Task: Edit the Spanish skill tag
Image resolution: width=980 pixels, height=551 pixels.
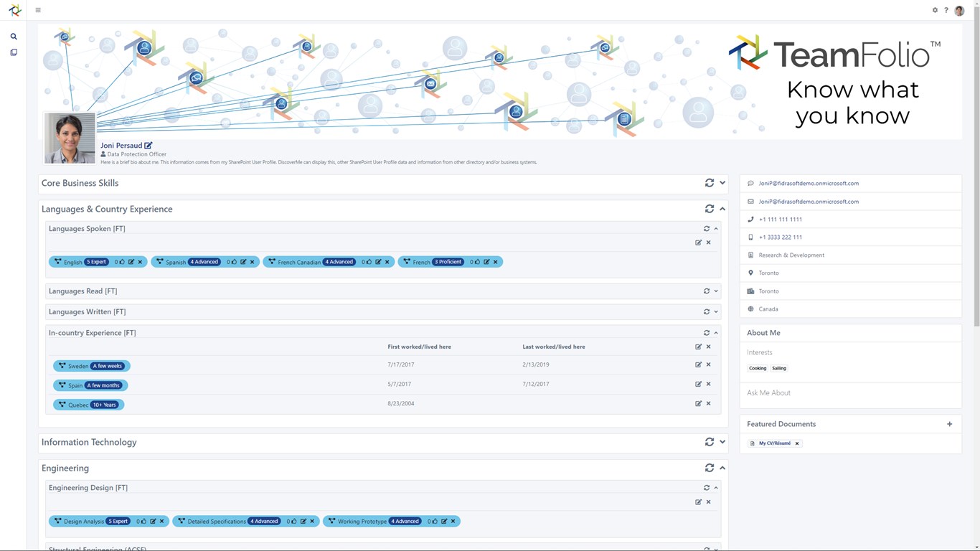Action: tap(243, 262)
